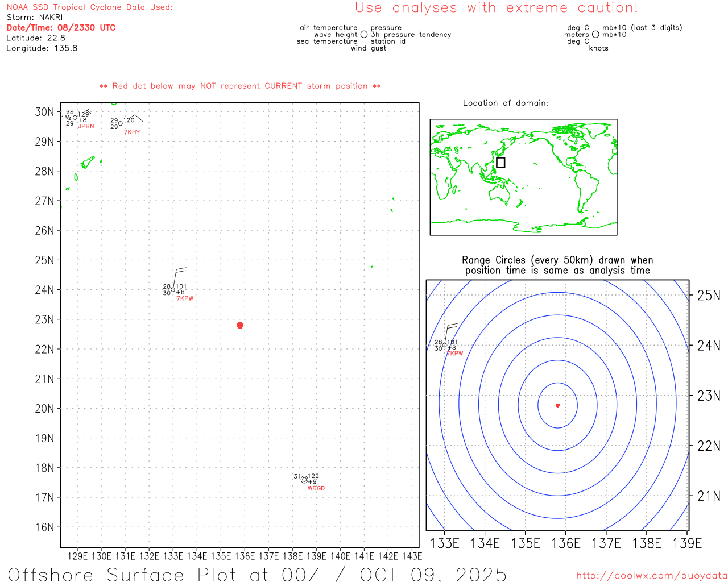
Task: Click the 'Storm: NAKRI' text
Action: [35, 18]
